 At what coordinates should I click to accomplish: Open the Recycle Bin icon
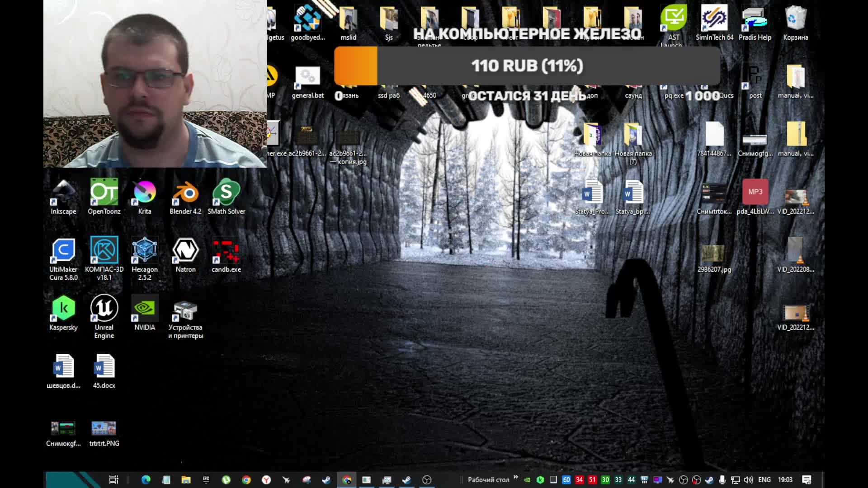(x=795, y=20)
